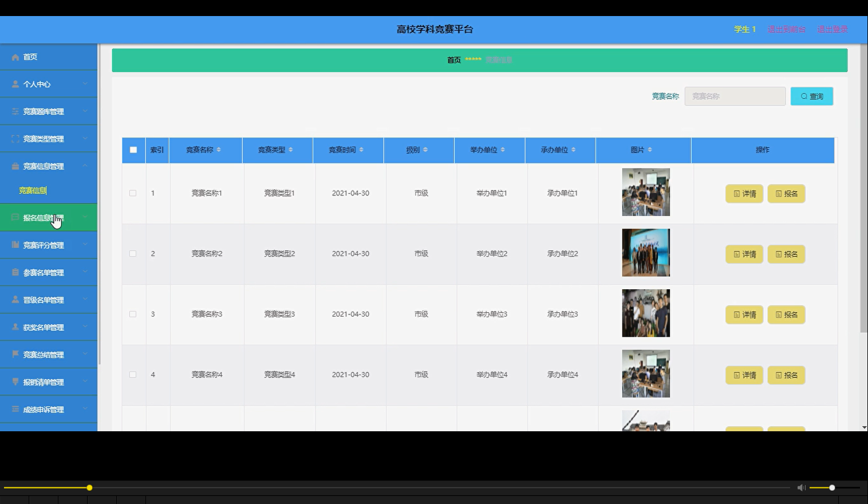
Task: Click the page's vertical scrollbar
Action: pyautogui.click(x=864, y=189)
